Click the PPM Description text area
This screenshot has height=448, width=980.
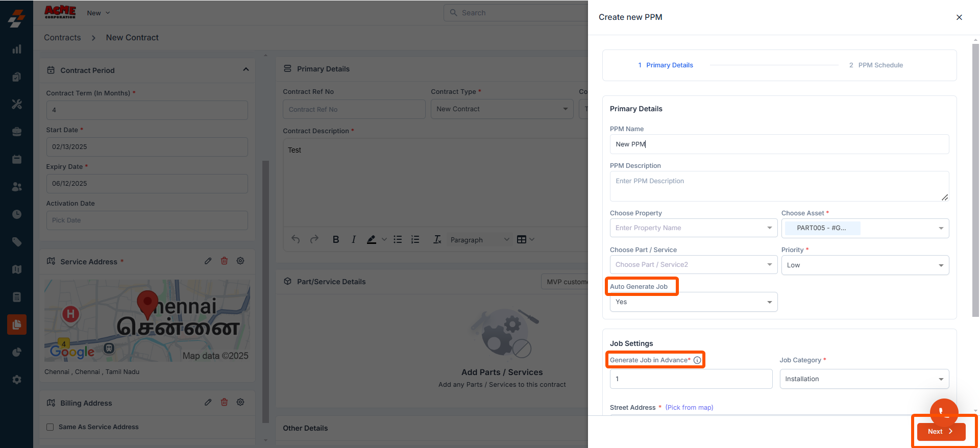tap(779, 186)
